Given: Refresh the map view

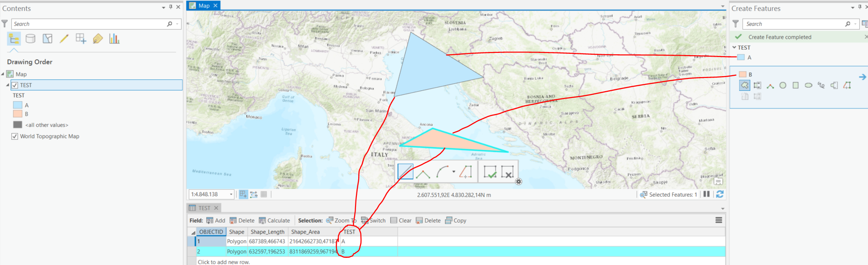Looking at the screenshot, I should (x=720, y=194).
